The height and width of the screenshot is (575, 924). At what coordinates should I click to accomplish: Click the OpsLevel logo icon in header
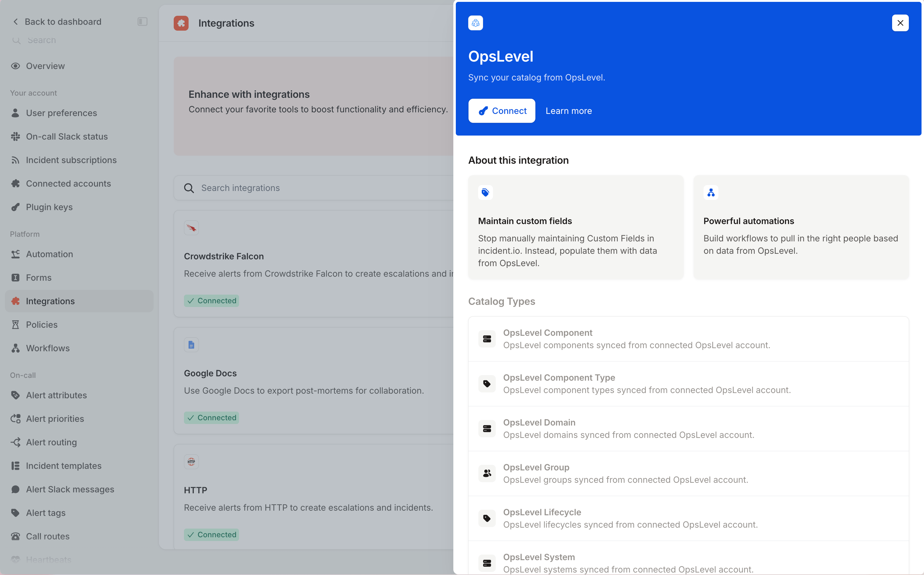476,23
